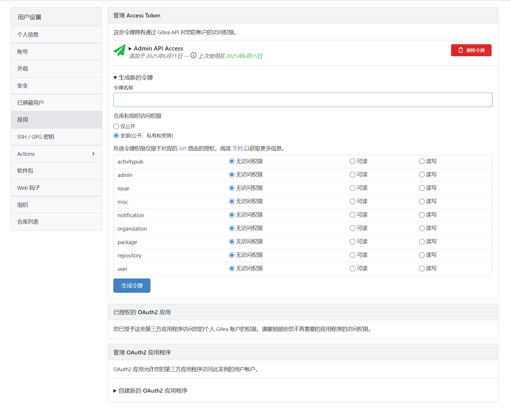Switch to the 安全 settings section

22,85
